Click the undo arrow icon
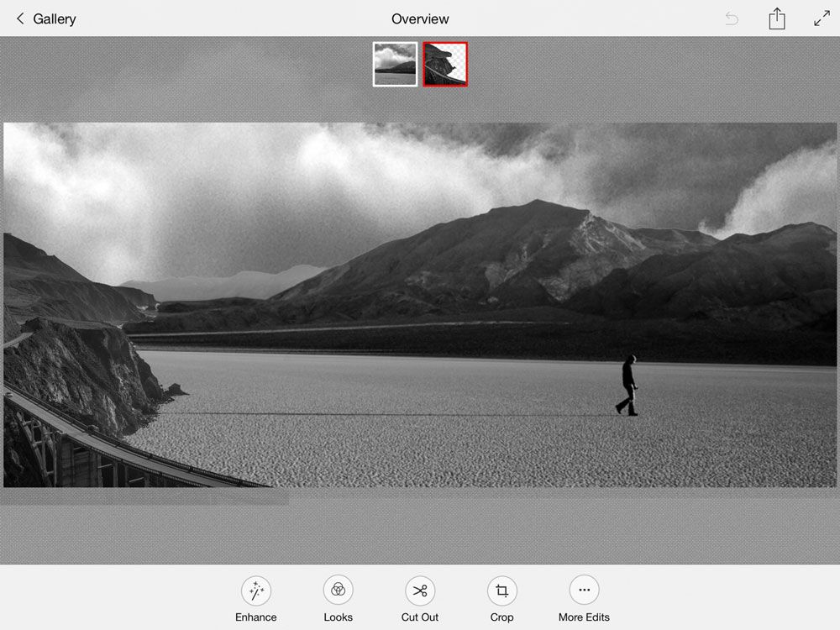This screenshot has height=630, width=840. pyautogui.click(x=732, y=18)
